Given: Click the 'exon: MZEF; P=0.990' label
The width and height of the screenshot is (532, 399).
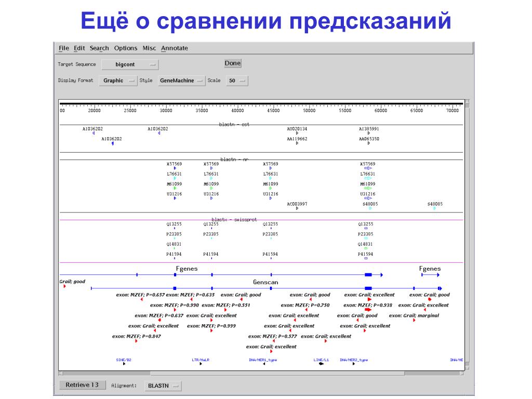Looking at the screenshot, I should point(175,305).
